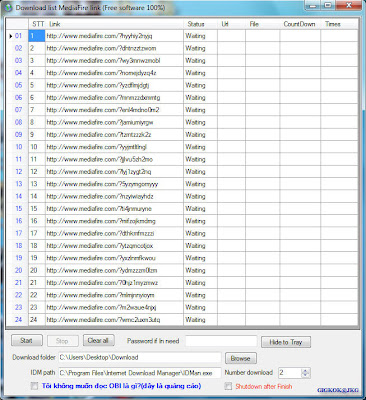Click the Hide to Tray button
The image size is (366, 400).
[x=286, y=342]
